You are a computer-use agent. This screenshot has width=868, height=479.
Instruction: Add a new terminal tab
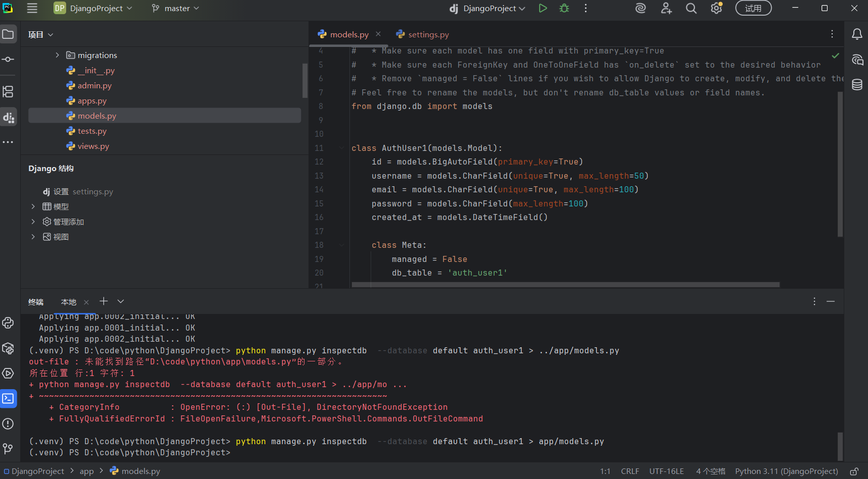(104, 301)
